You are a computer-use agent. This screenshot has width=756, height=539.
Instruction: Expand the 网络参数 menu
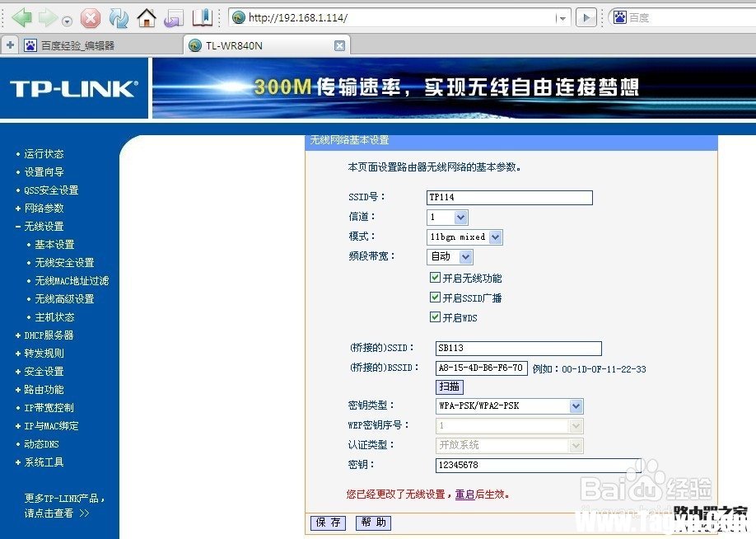[x=44, y=209]
